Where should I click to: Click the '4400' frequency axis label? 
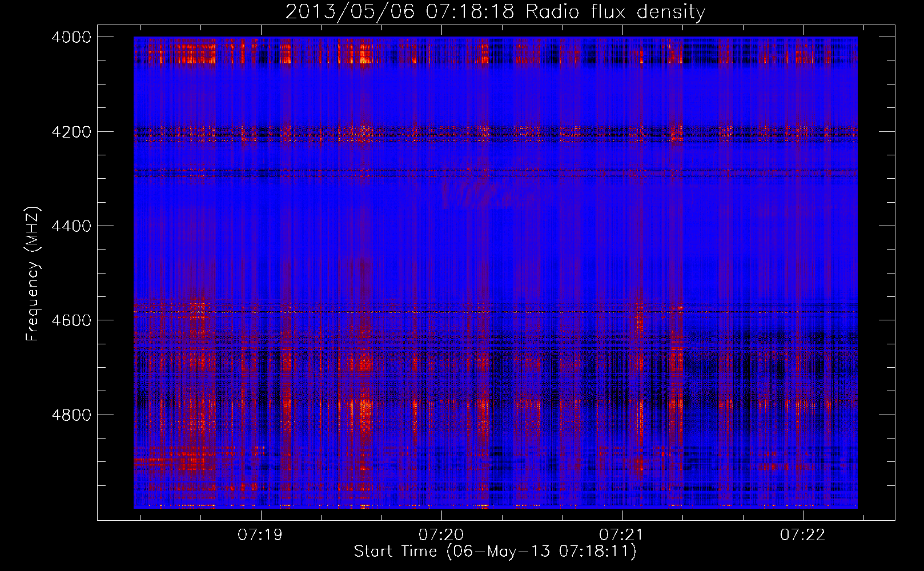(x=71, y=226)
